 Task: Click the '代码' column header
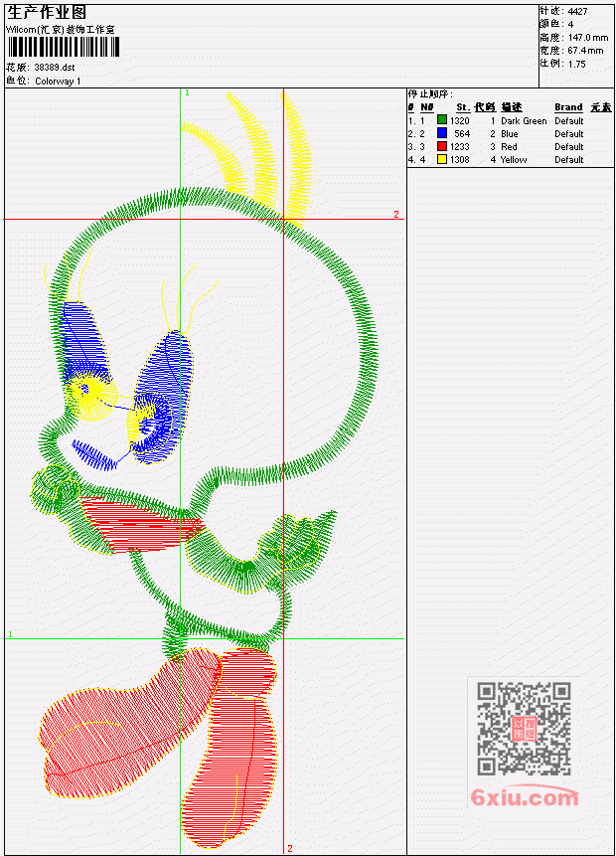point(485,107)
